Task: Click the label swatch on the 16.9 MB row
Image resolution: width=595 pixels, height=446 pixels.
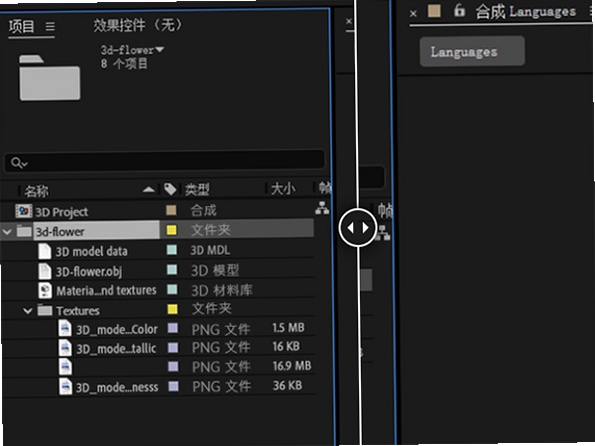Action: coord(173,366)
